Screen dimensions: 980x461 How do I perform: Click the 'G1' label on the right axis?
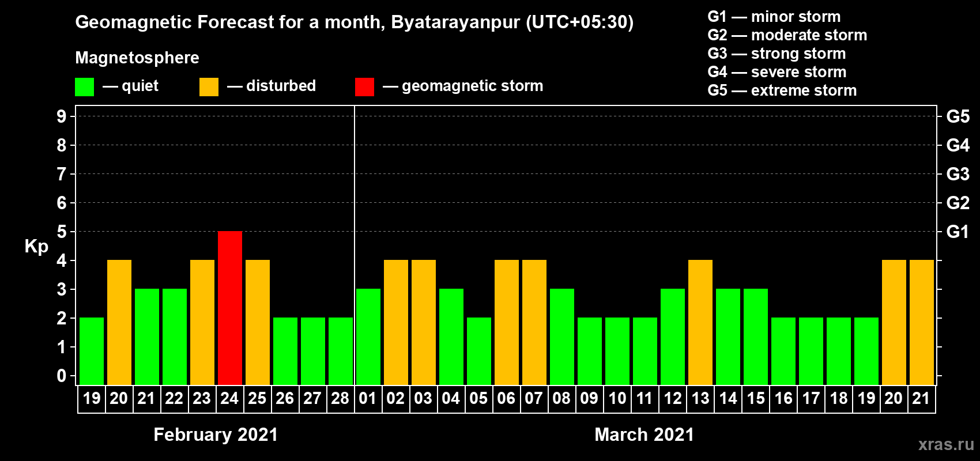pos(958,232)
